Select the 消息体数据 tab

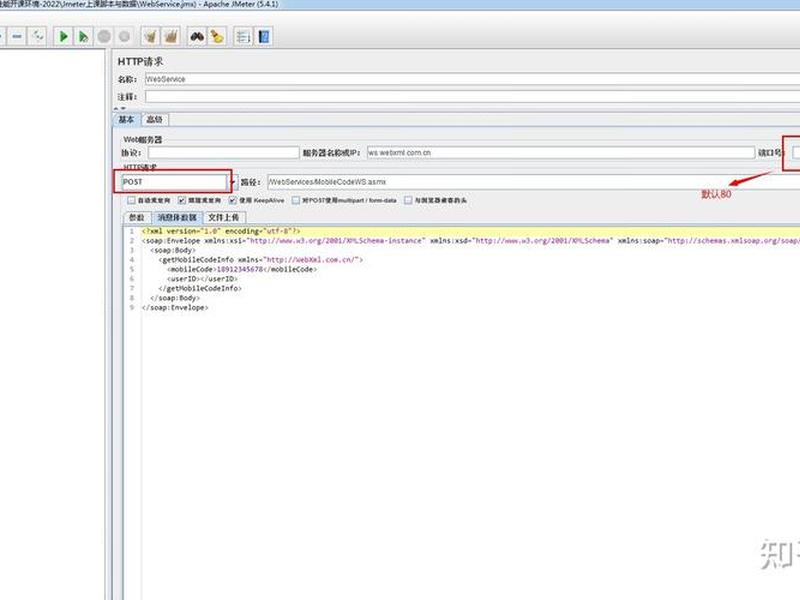(177, 218)
